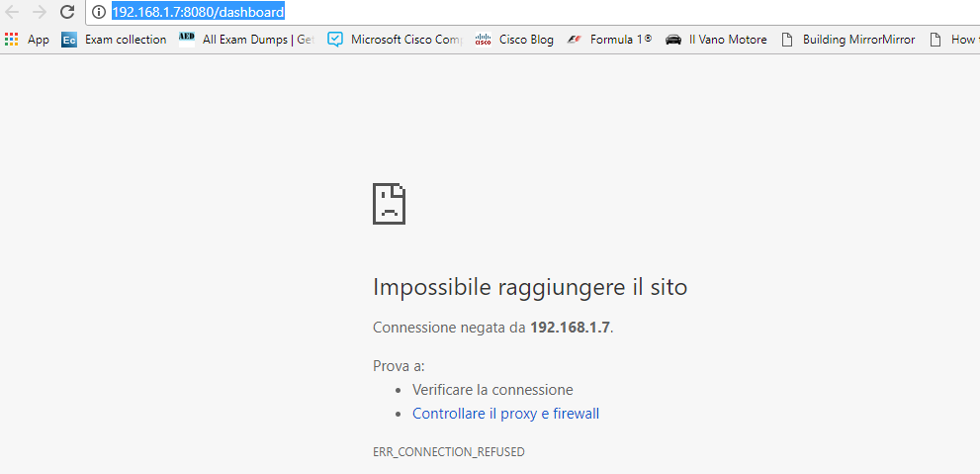Open the Il Vano Motore bookmark

(728, 40)
